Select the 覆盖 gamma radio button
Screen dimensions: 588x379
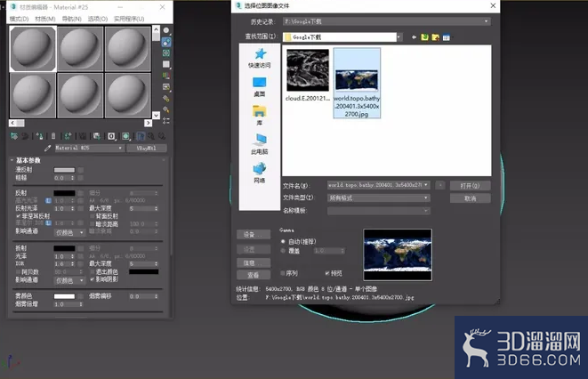tap(283, 251)
